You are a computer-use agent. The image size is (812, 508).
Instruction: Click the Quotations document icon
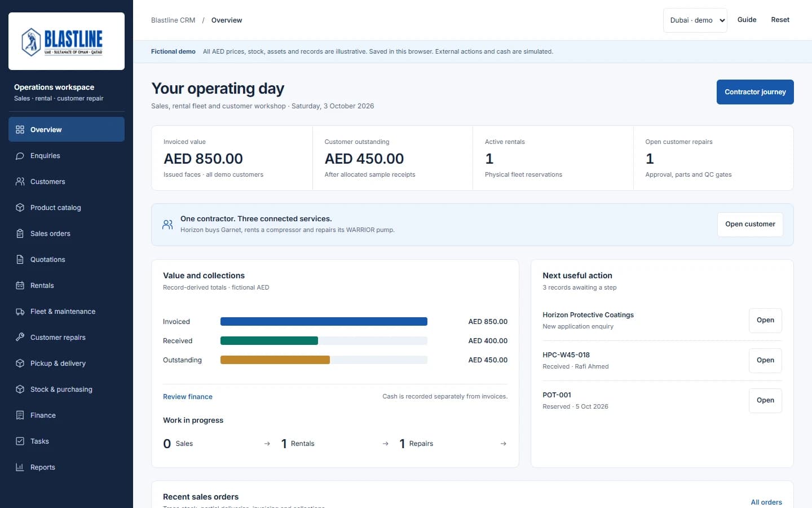click(20, 260)
